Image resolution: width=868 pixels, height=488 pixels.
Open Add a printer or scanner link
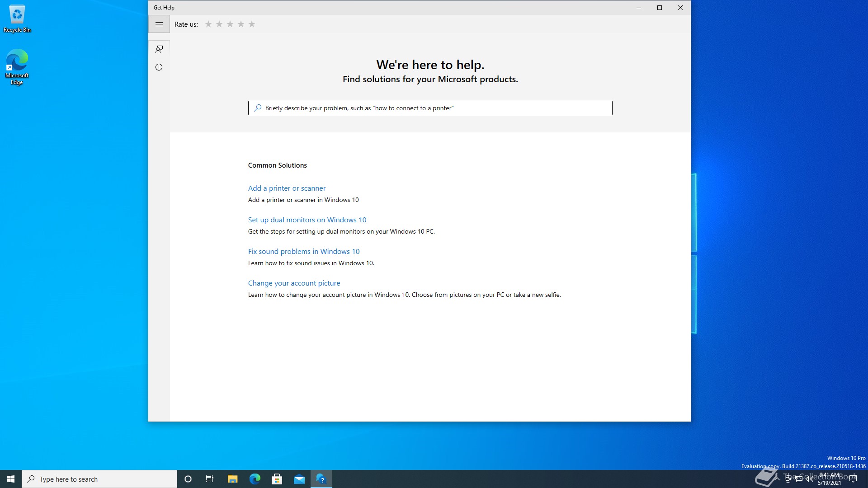point(287,188)
